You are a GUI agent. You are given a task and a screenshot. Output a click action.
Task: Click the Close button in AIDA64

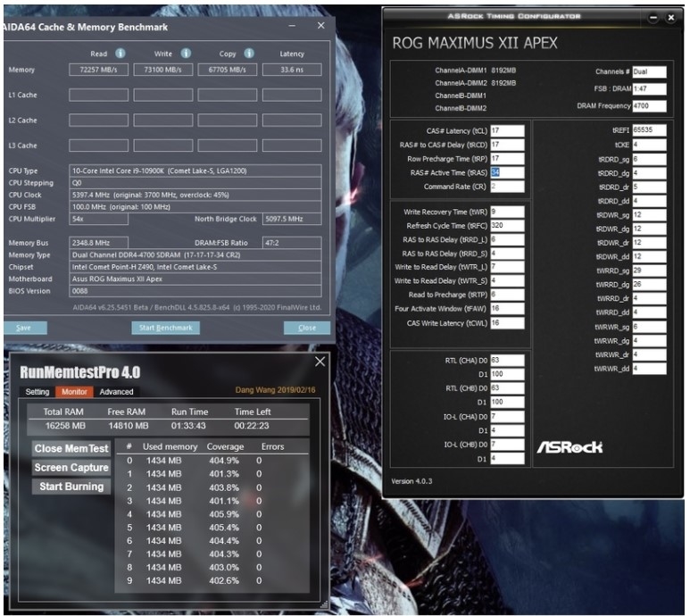pos(307,328)
